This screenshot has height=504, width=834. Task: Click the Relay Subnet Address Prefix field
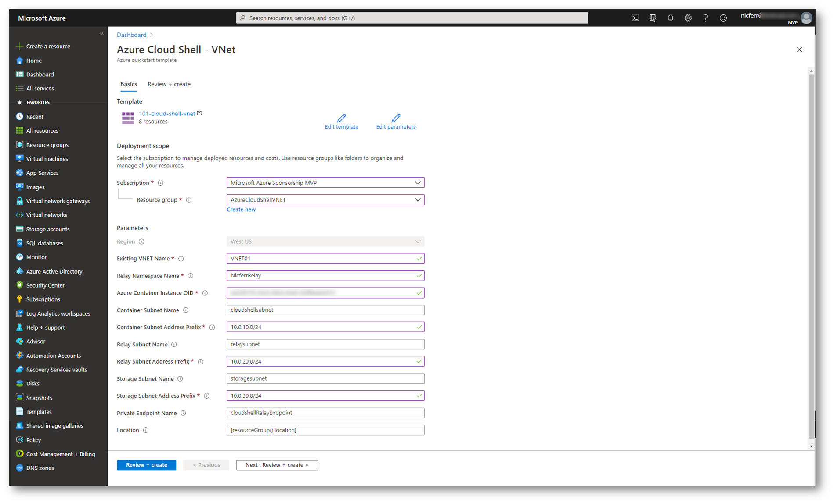tap(325, 361)
